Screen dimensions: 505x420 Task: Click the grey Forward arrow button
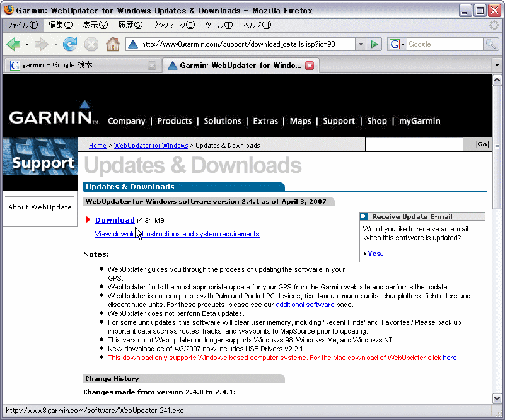pyautogui.click(x=41, y=44)
